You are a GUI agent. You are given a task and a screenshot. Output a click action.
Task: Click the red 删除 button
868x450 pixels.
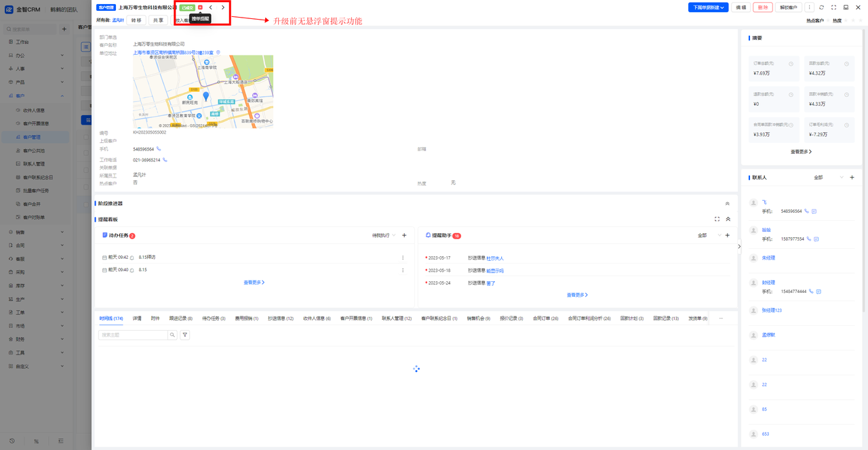pos(763,7)
